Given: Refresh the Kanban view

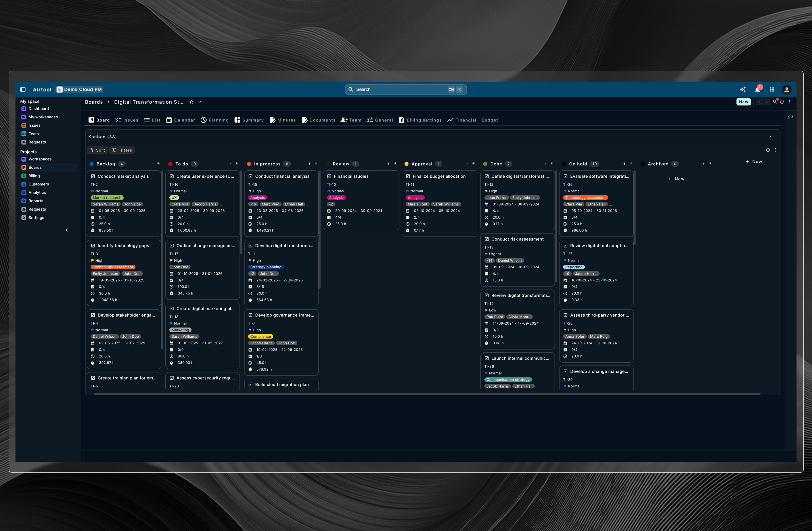Looking at the screenshot, I should [768, 150].
